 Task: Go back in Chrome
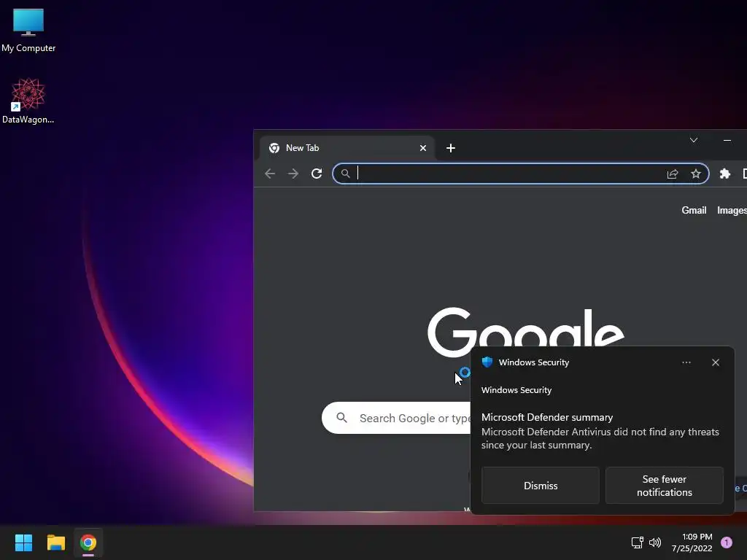[270, 174]
